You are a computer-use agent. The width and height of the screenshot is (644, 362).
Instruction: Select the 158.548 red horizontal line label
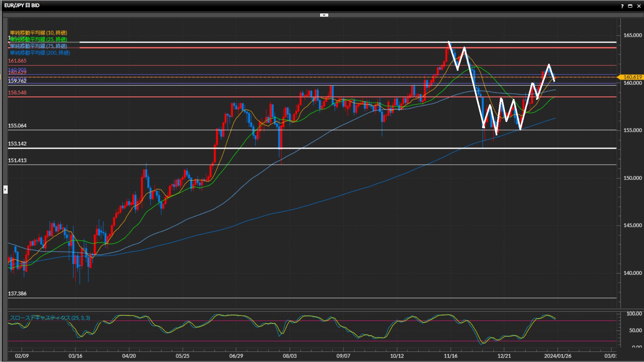[x=17, y=93]
